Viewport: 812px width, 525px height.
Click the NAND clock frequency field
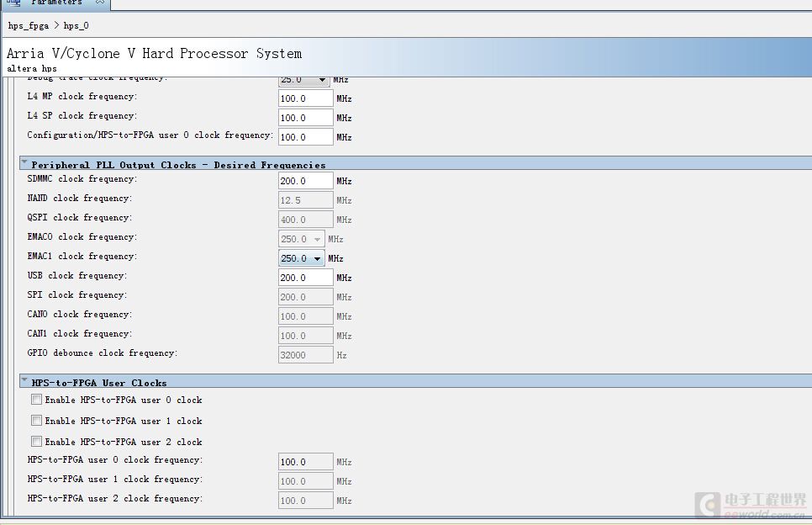[x=305, y=200]
